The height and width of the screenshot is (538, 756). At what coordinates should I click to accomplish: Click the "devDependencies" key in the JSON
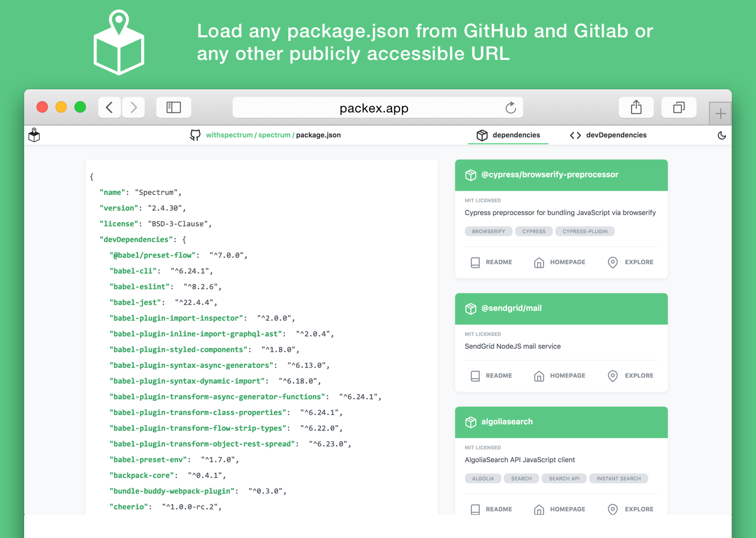click(136, 240)
